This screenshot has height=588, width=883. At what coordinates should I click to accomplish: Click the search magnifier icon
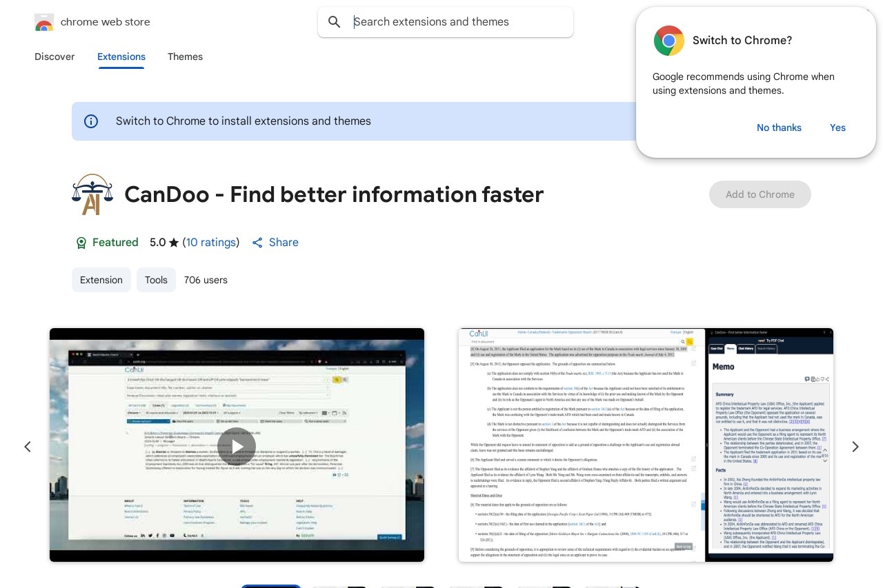(x=335, y=22)
